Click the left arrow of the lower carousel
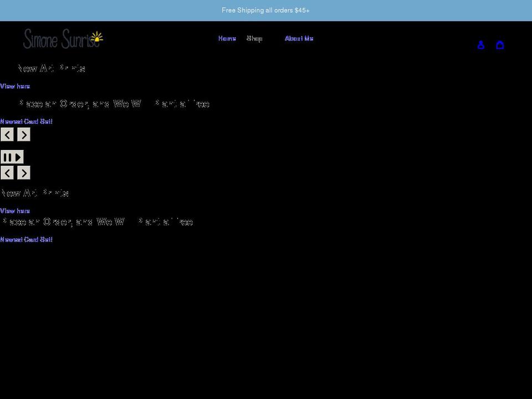The image size is (532, 399). tap(7, 172)
